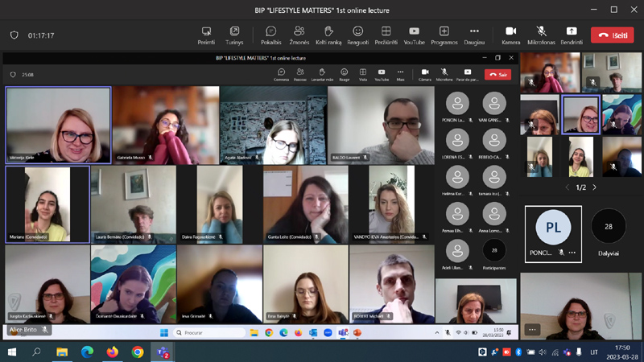
Task: Open the LT language indicator
Action: [x=594, y=352]
